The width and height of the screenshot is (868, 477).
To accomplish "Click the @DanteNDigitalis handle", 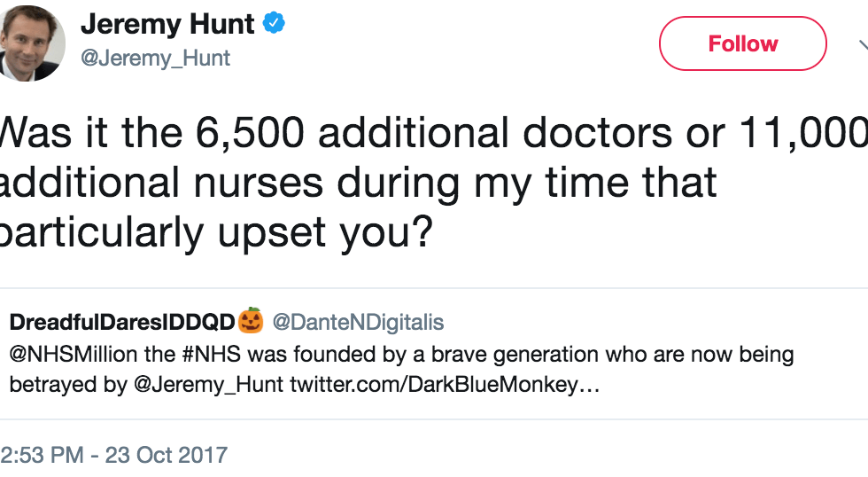I will [x=358, y=321].
